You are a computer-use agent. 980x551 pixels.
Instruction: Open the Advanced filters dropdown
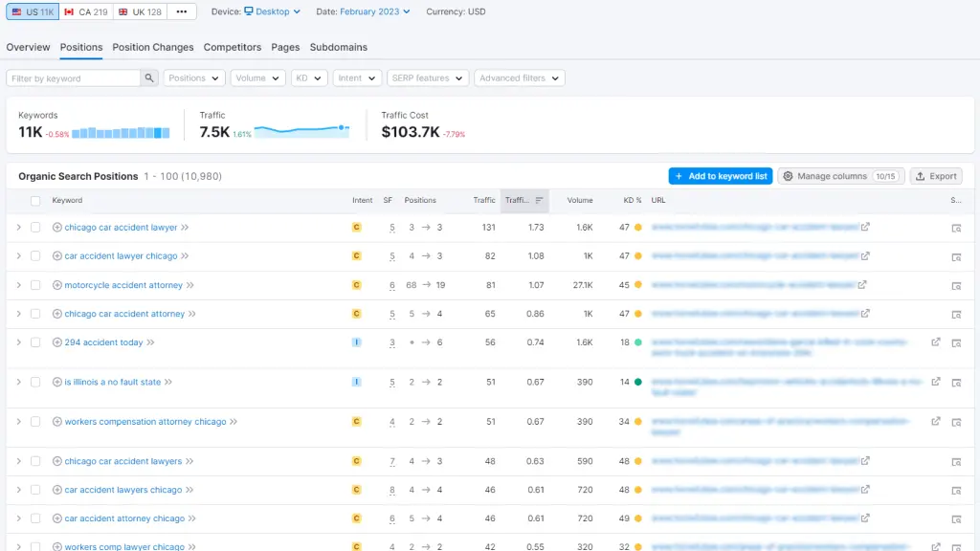point(520,78)
